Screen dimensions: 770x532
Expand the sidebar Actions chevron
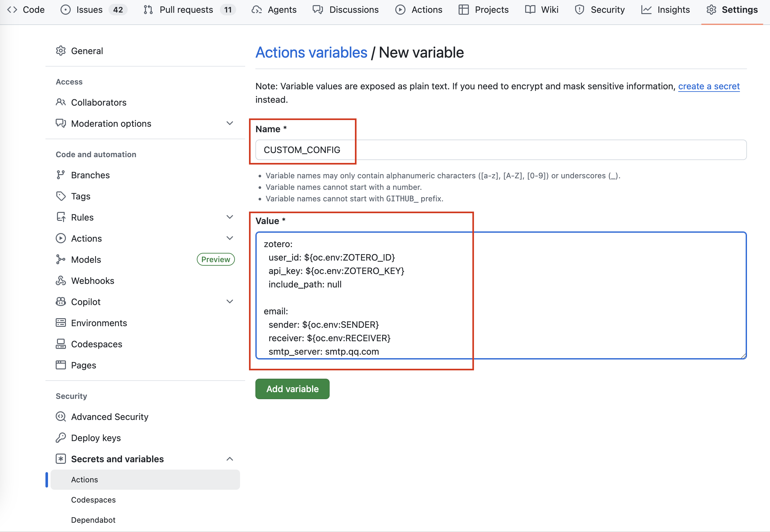[x=229, y=238]
